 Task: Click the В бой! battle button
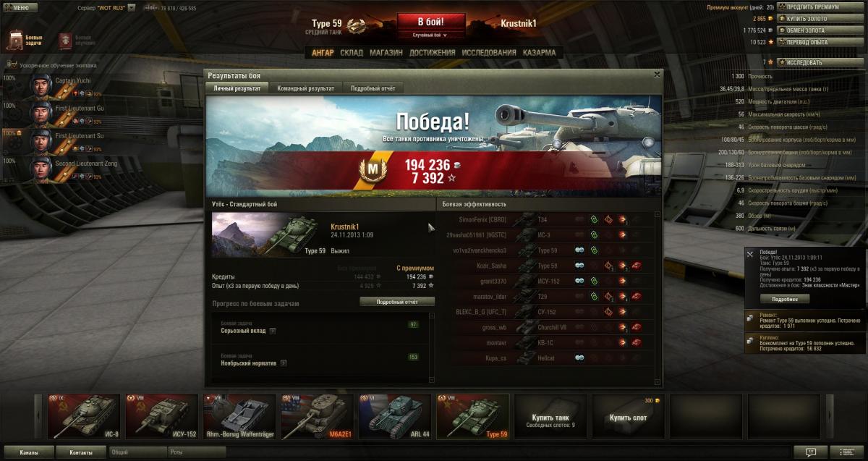[x=430, y=22]
